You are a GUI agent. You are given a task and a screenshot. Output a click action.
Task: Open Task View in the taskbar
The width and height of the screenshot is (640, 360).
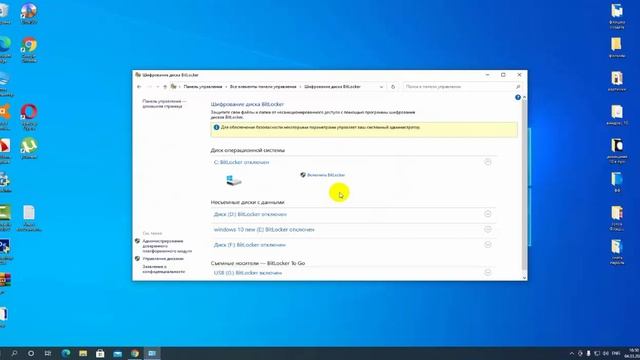(x=48, y=353)
